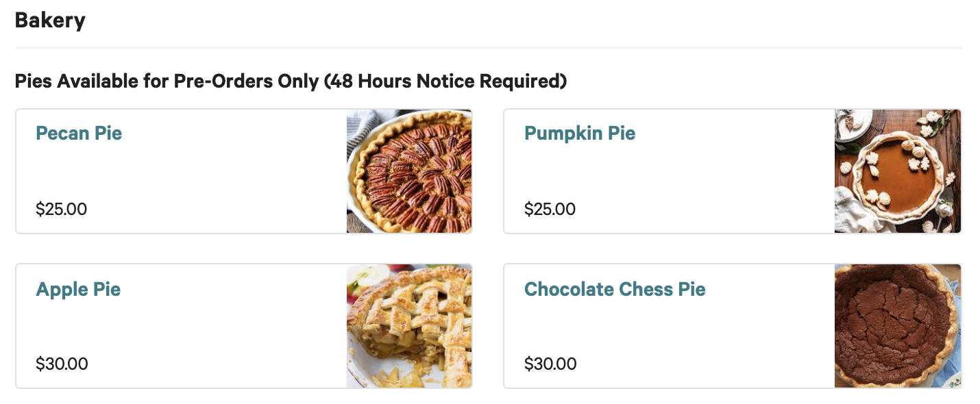Click the Pumpkin Pie photo thumbnail
The height and width of the screenshot is (404, 980).
[x=898, y=171]
